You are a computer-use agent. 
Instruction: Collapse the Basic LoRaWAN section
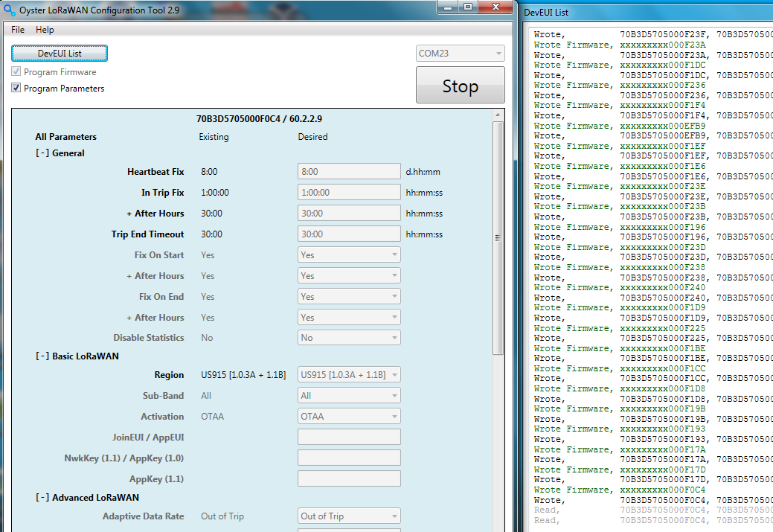(x=43, y=356)
